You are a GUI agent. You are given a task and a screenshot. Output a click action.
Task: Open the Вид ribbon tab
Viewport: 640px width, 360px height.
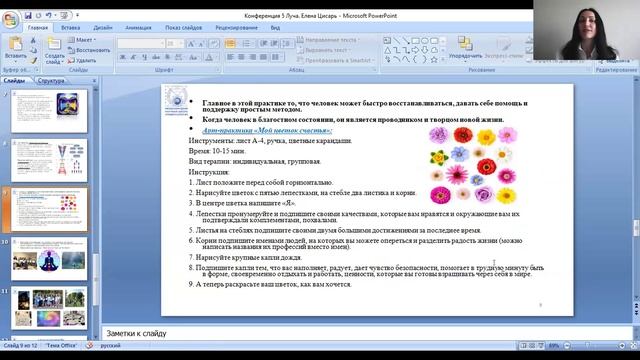[x=275, y=28]
